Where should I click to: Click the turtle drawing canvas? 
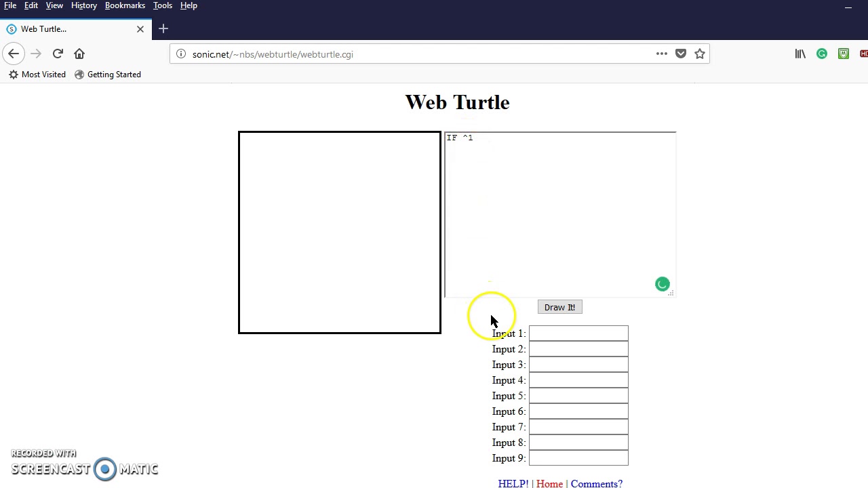tap(339, 232)
